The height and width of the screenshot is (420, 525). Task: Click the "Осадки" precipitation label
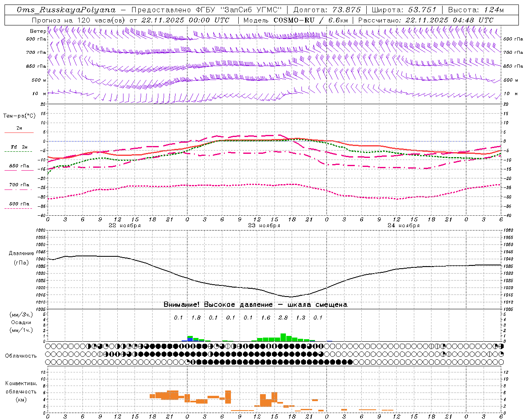[x=21, y=322]
